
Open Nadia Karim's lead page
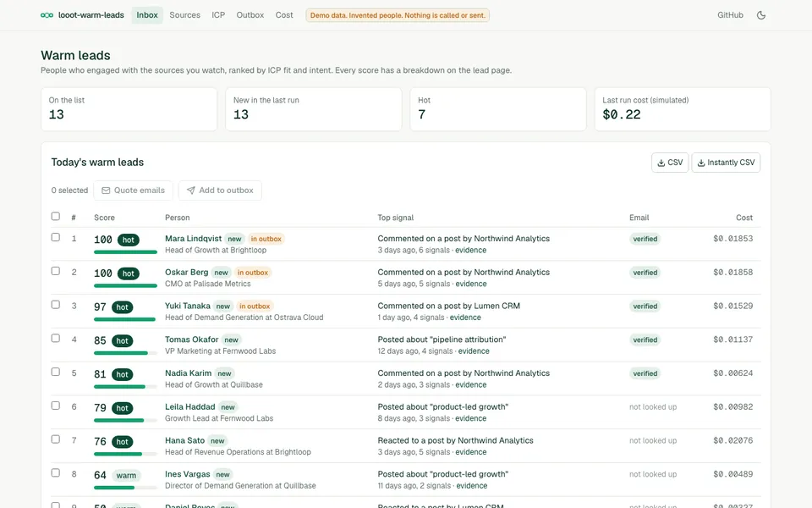click(188, 373)
